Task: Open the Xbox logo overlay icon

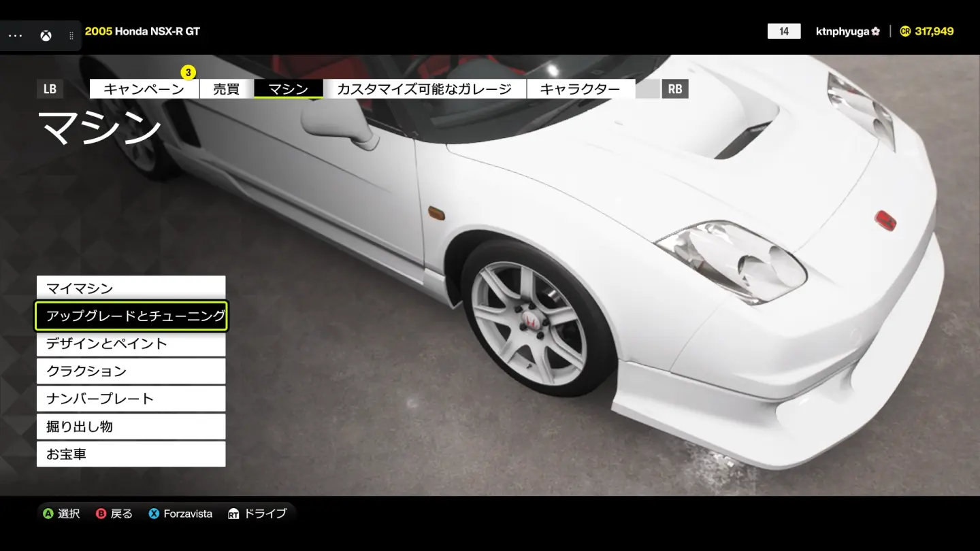Action: (x=45, y=36)
